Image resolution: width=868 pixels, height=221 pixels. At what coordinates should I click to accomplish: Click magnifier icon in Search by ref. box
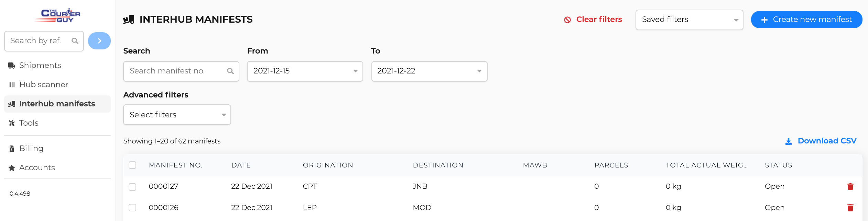[x=75, y=41]
